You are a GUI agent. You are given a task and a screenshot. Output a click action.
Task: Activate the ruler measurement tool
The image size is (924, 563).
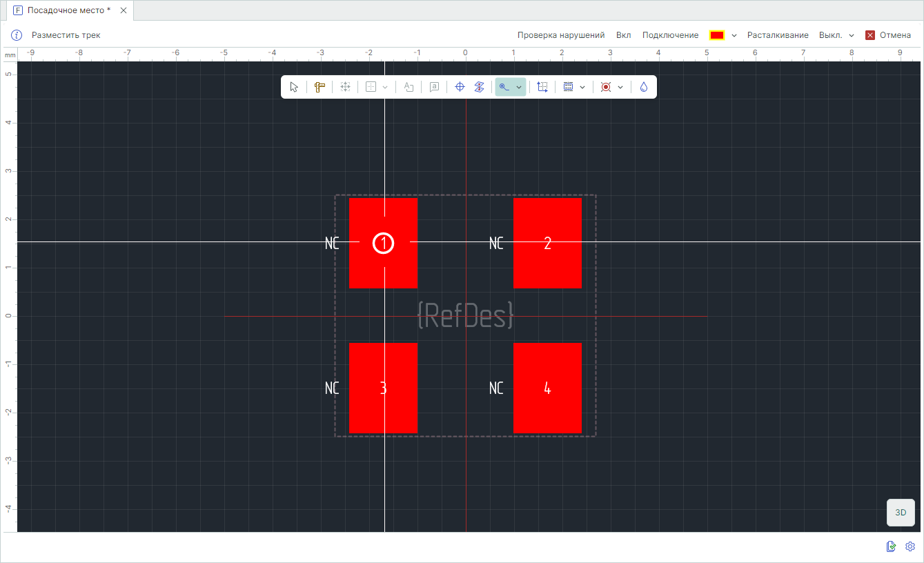[320, 87]
